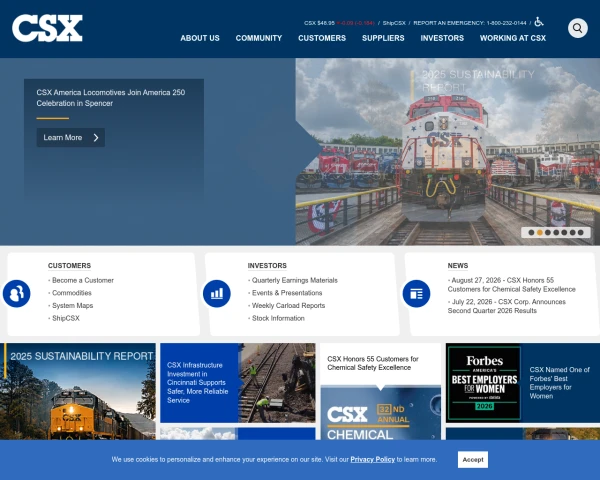Open the America 250 Celebration headline
The width and height of the screenshot is (600, 480).
pos(111,98)
